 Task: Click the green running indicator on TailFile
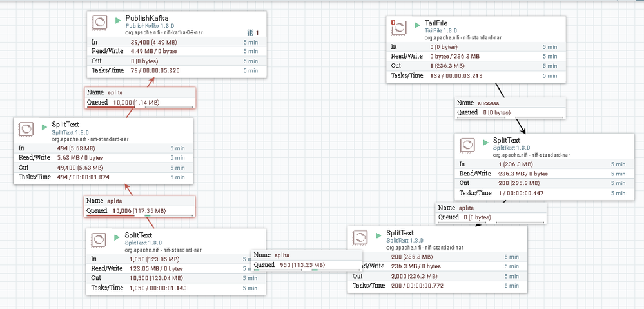417,25
